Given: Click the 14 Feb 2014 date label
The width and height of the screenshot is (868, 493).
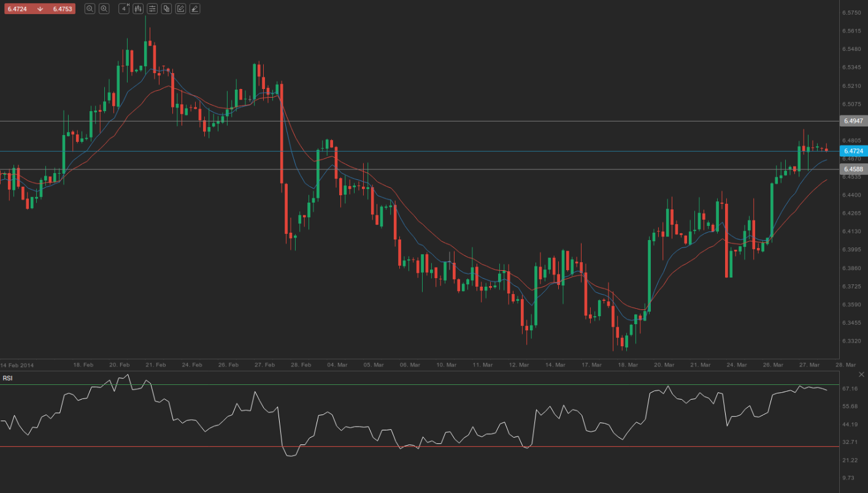Looking at the screenshot, I should pyautogui.click(x=17, y=365).
